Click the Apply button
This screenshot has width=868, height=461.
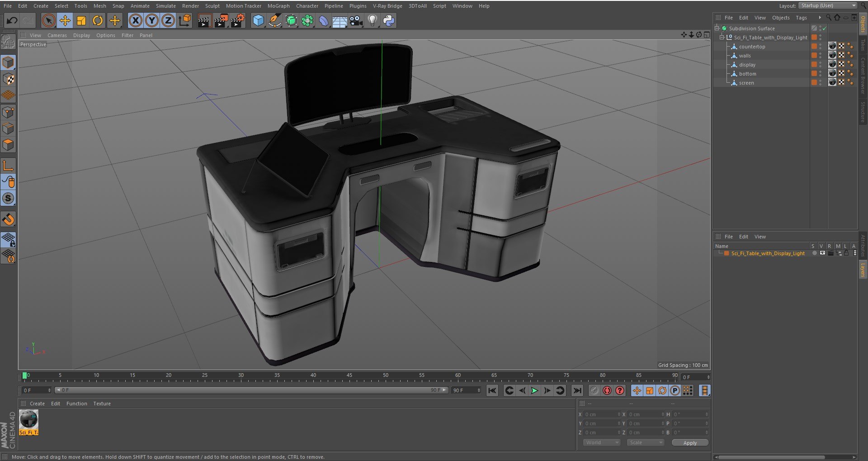pyautogui.click(x=689, y=443)
